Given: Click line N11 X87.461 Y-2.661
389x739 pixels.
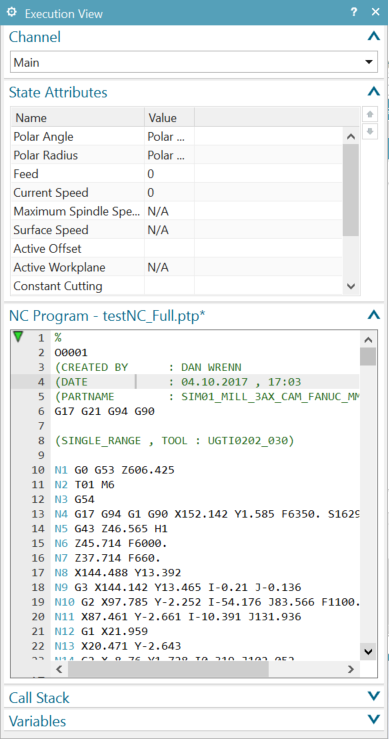Looking at the screenshot, I should pyautogui.click(x=178, y=616).
